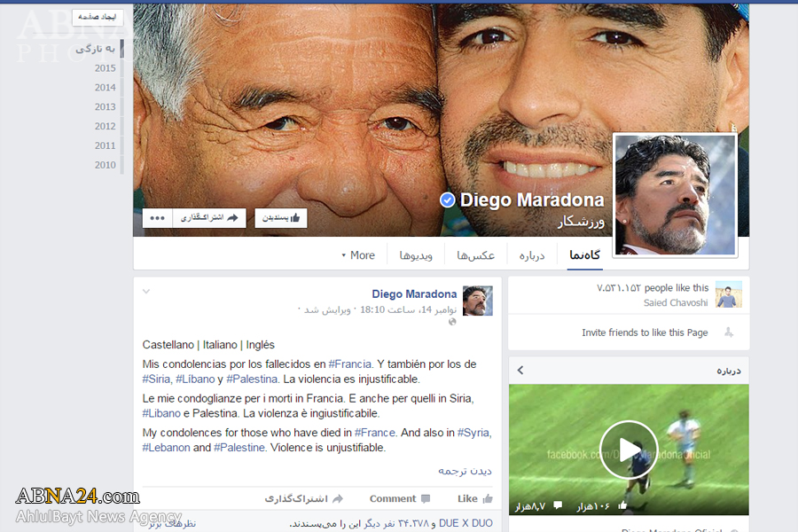Image resolution: width=798 pixels, height=532 pixels.
Task: Open the #Palestine hashtag
Action: (239, 447)
